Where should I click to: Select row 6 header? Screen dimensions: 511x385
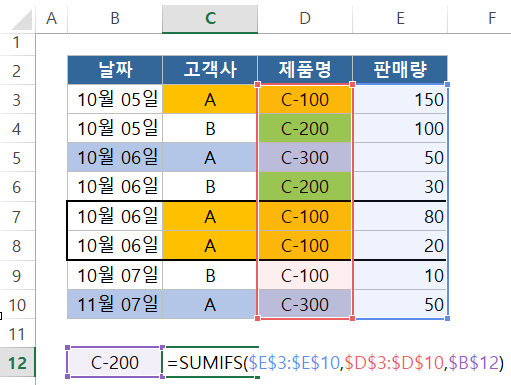[x=17, y=187]
